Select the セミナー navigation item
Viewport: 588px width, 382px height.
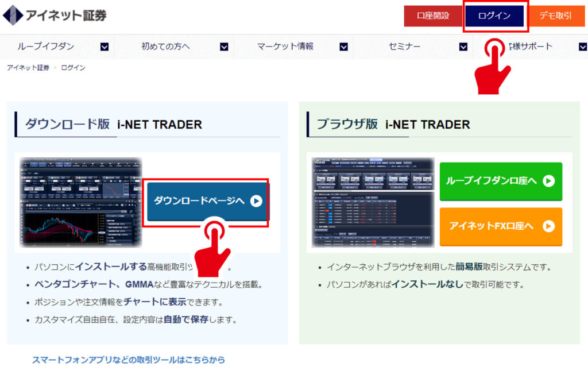[x=404, y=47]
